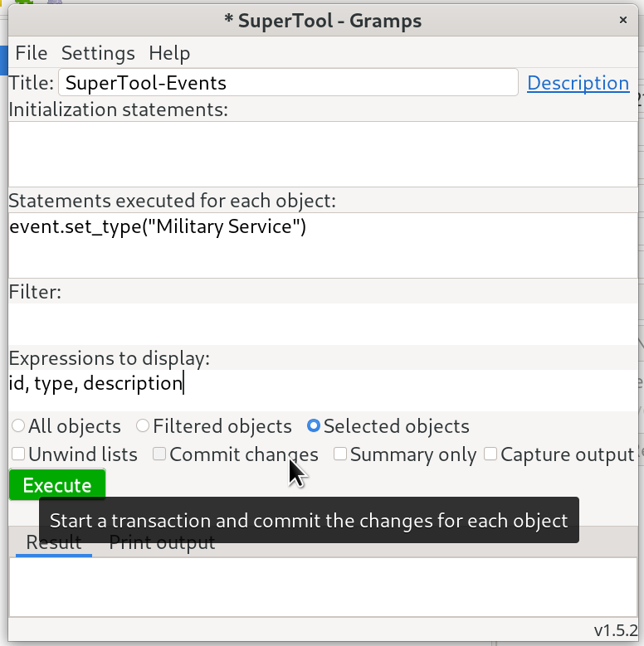Check the Summary only option
Screen dimensions: 644x646
point(340,454)
